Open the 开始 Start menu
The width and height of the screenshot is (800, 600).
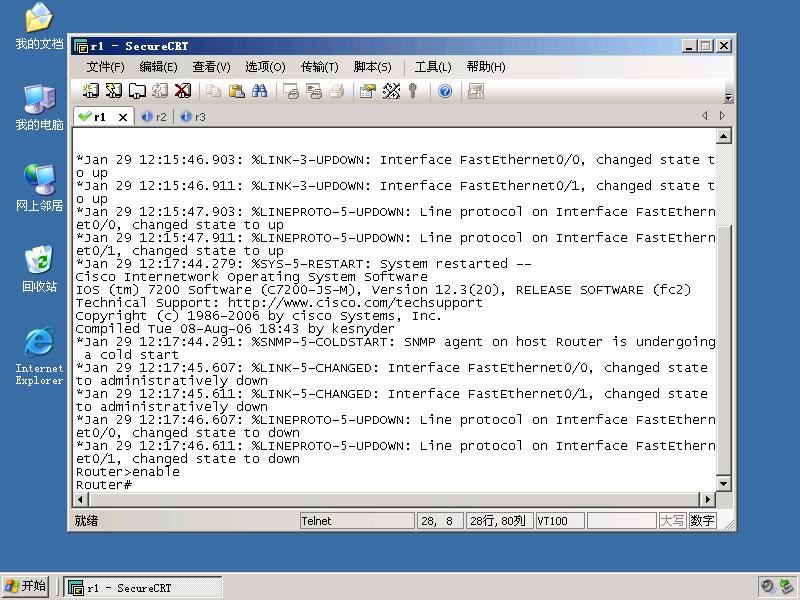(x=26, y=587)
